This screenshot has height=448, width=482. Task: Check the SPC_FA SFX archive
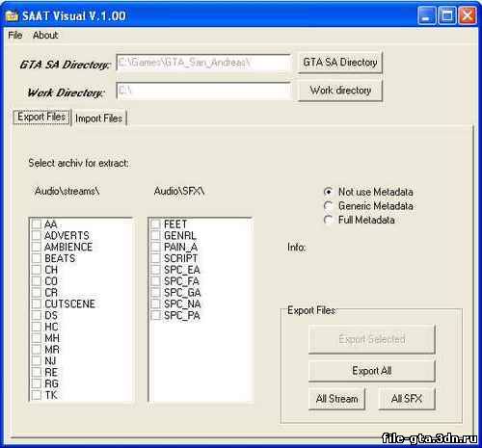(156, 281)
